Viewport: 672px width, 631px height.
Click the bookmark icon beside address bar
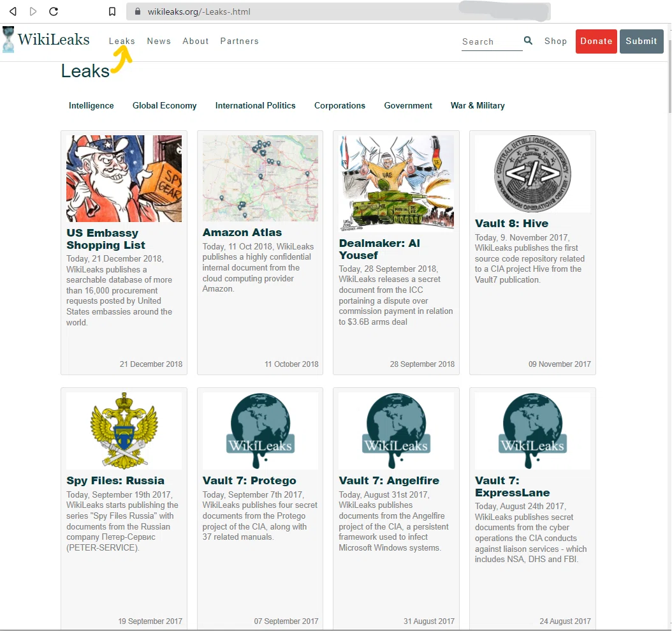[112, 11]
